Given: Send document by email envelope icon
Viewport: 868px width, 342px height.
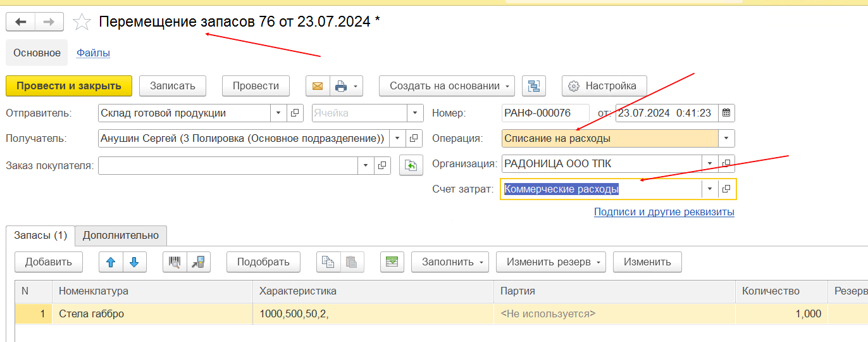Looking at the screenshot, I should coord(318,86).
